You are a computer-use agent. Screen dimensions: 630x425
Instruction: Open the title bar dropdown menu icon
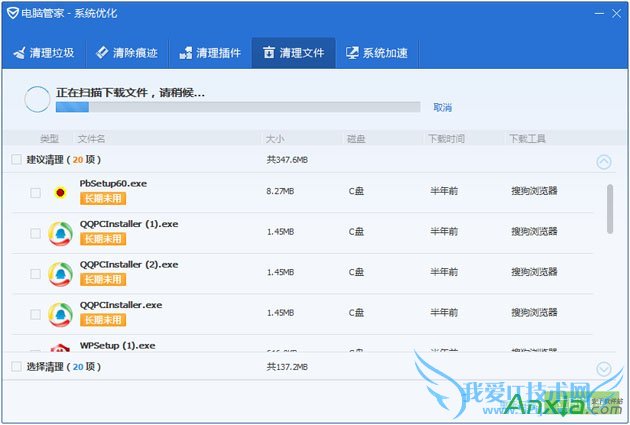click(576, 14)
